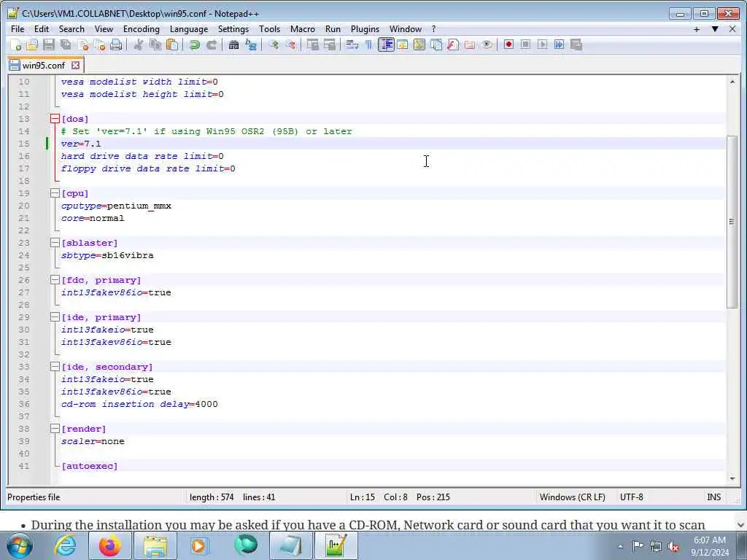747x560 pixels.
Task: Start macro recording with red dot
Action: click(508, 44)
